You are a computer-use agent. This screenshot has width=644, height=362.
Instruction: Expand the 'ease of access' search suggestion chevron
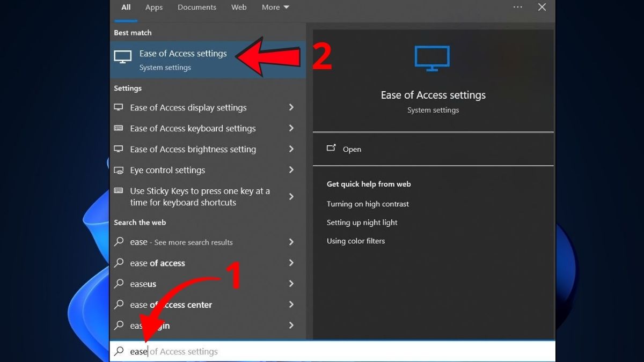coord(291,263)
